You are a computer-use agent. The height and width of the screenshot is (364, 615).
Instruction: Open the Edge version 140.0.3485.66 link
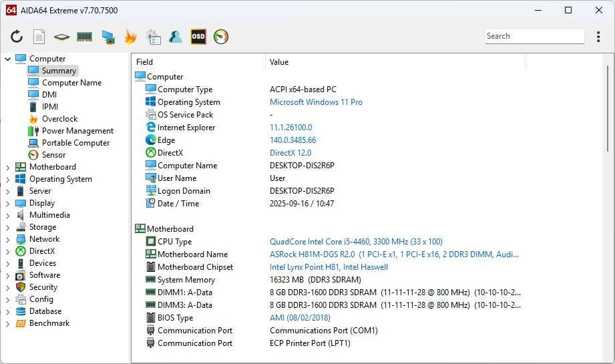pyautogui.click(x=292, y=140)
